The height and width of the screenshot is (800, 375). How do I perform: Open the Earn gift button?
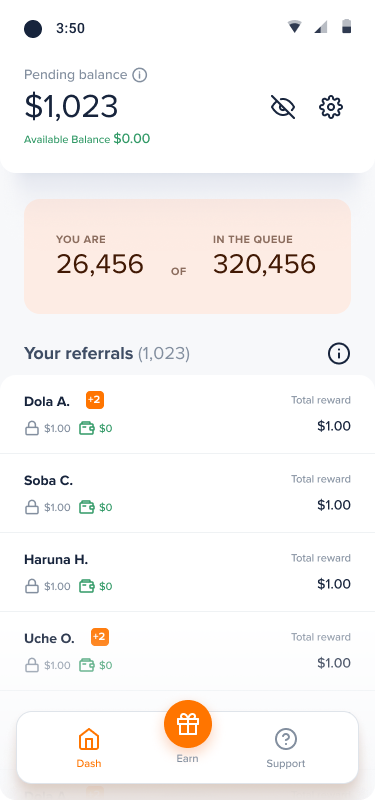pos(188,724)
